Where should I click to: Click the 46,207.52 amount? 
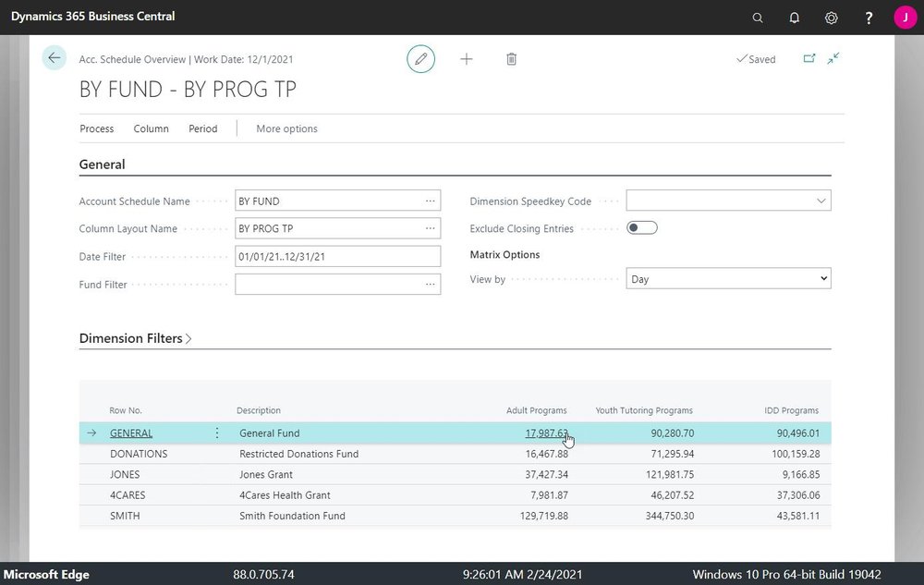point(673,494)
